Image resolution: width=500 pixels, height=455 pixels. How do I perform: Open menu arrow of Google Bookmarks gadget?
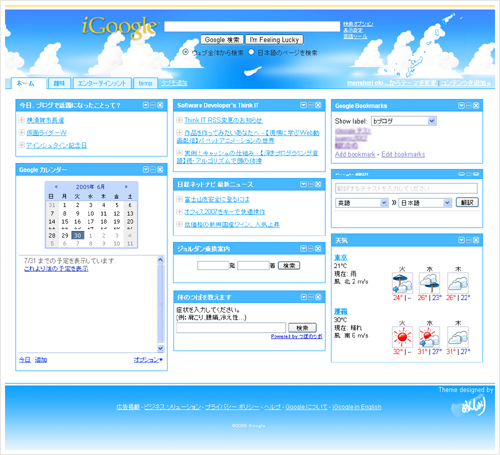click(x=461, y=106)
